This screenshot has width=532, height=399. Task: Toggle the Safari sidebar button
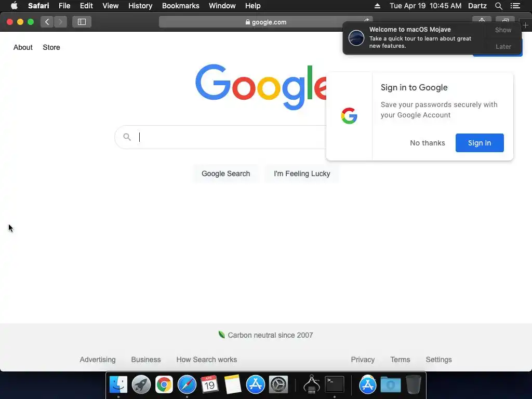coord(82,22)
